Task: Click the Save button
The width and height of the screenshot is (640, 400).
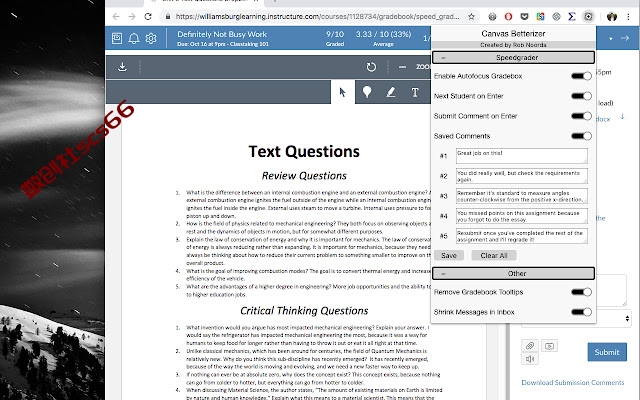Action: pyautogui.click(x=449, y=256)
